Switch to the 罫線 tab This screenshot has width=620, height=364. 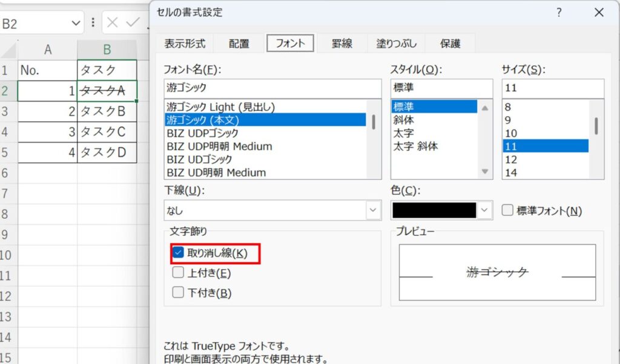click(x=342, y=44)
